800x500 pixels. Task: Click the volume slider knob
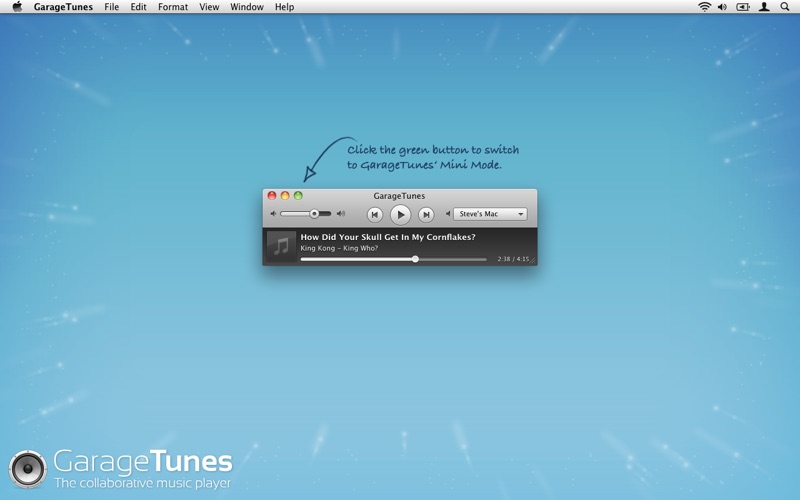(x=314, y=214)
